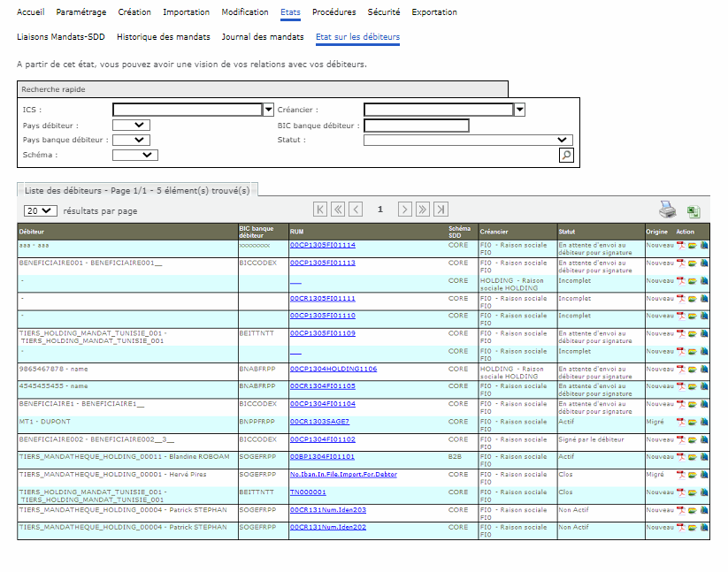The height and width of the screenshot is (572, 728).
Task: Change results per page dropdown from 20
Action: tap(40, 211)
